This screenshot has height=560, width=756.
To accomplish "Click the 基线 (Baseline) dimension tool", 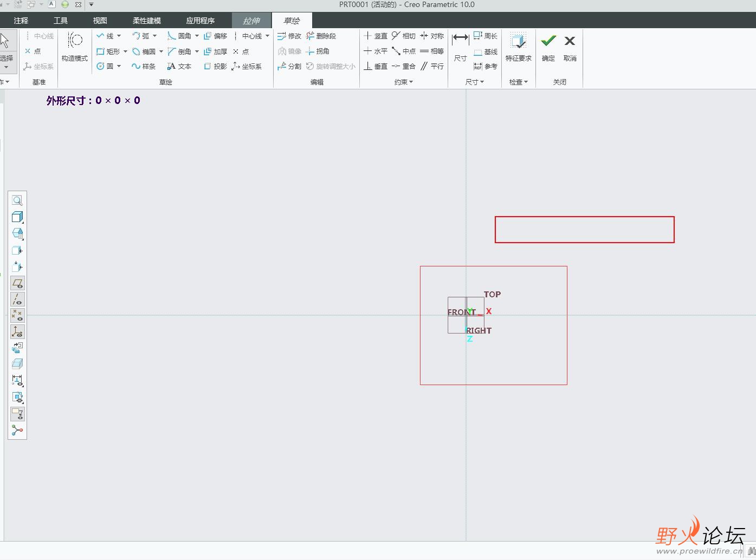I will (x=486, y=52).
